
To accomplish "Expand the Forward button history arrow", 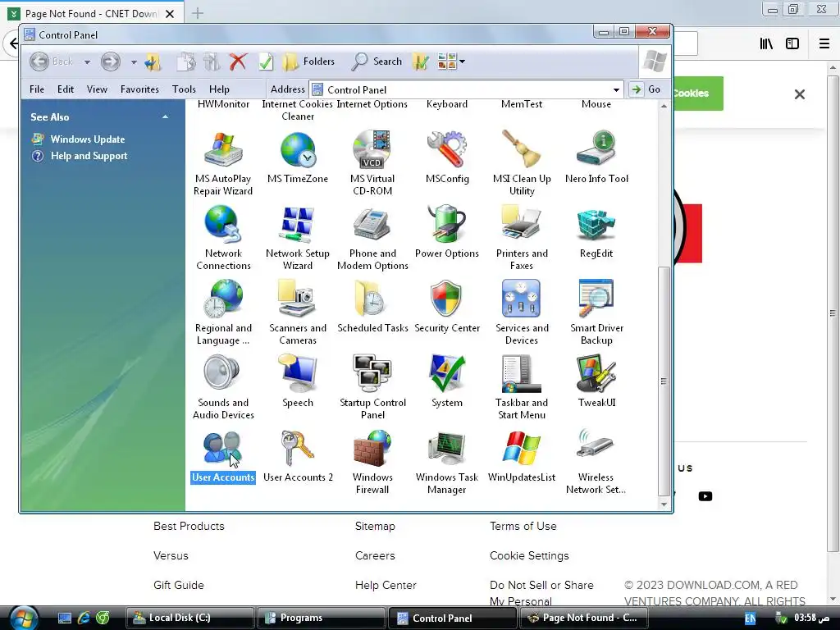I will (x=134, y=62).
